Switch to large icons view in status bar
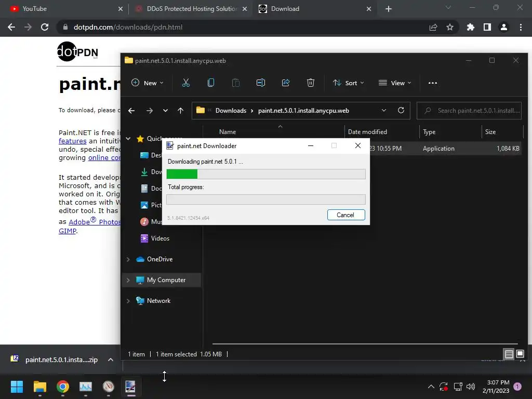The image size is (532, 399). [520, 354]
